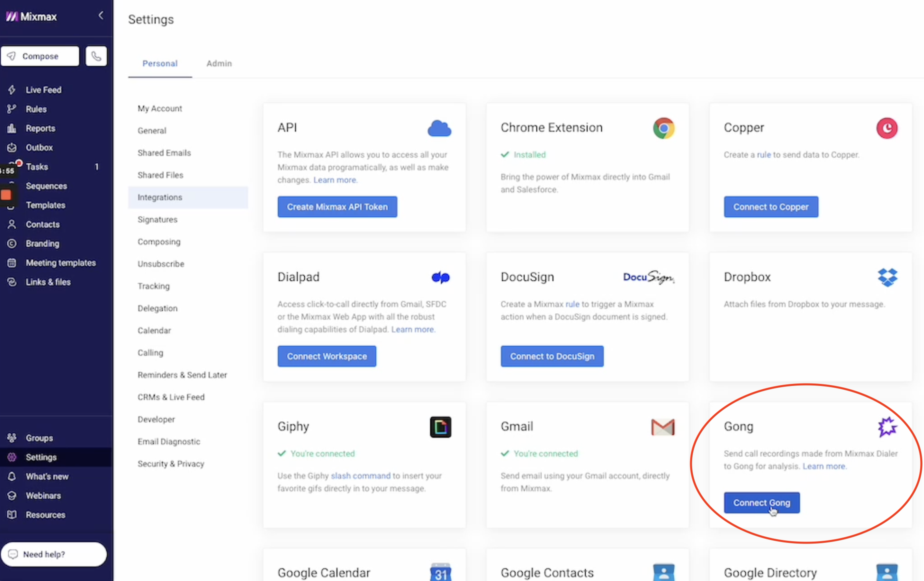Switch to the Admin settings tab
Image resolution: width=924 pixels, height=581 pixels.
(x=219, y=63)
